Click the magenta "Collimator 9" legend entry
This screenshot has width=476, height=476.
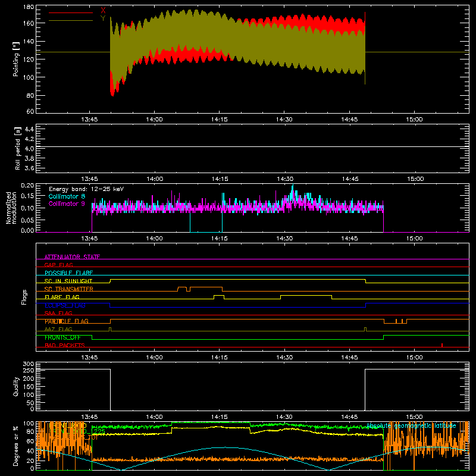pyautogui.click(x=67, y=203)
